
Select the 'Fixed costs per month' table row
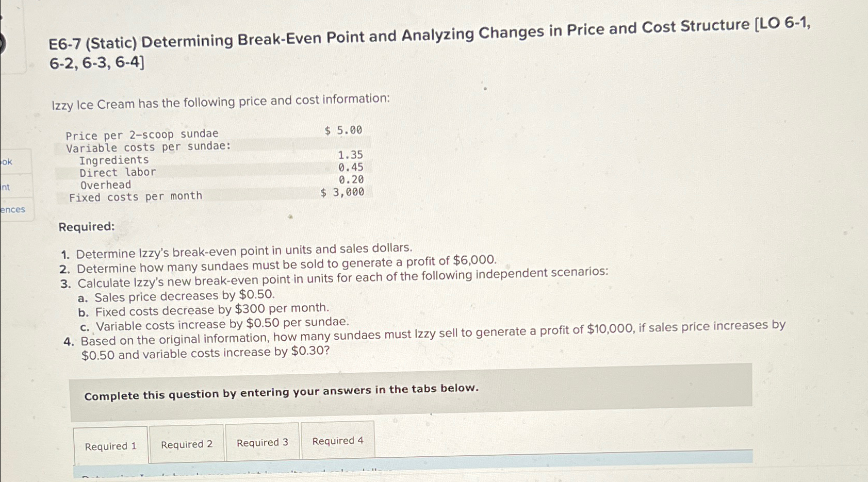(x=135, y=195)
